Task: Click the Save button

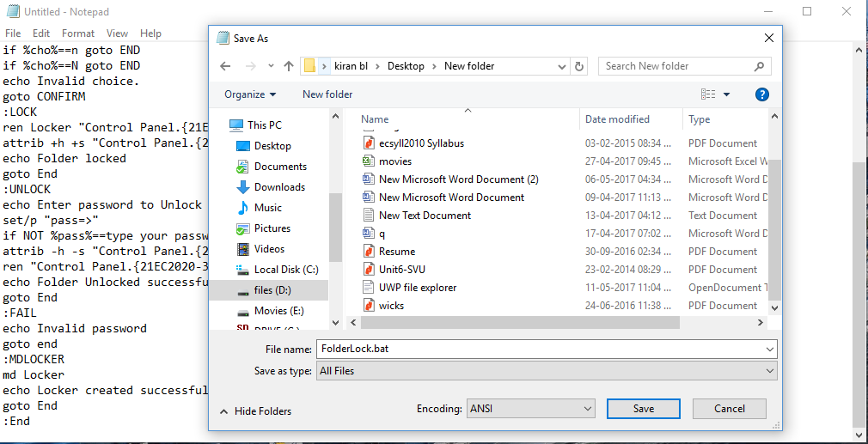Action: (x=643, y=409)
